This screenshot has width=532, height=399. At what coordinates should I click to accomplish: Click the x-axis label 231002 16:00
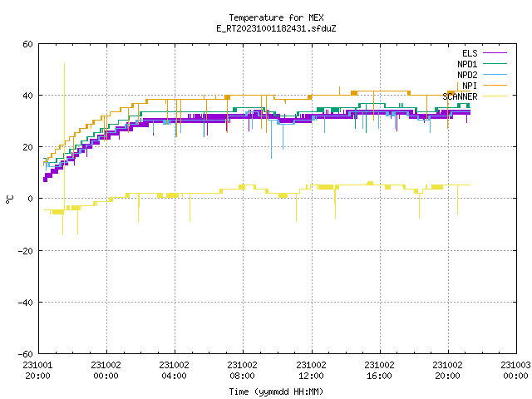tap(379, 371)
